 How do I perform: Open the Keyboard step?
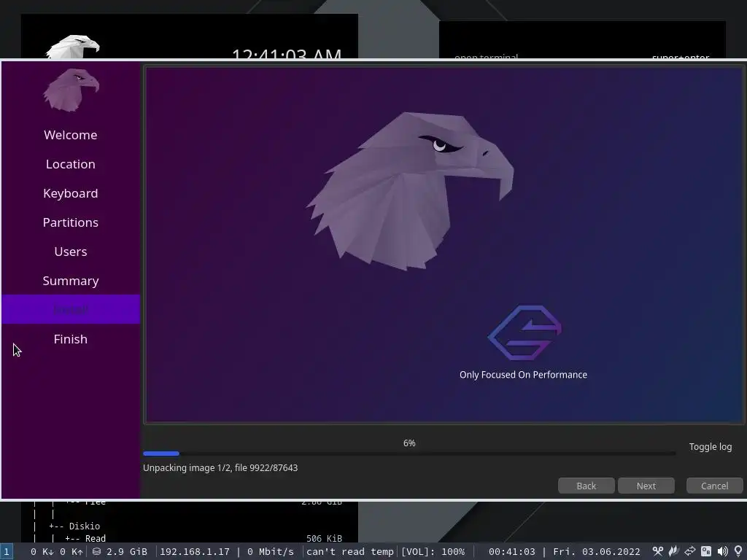pyautogui.click(x=71, y=192)
